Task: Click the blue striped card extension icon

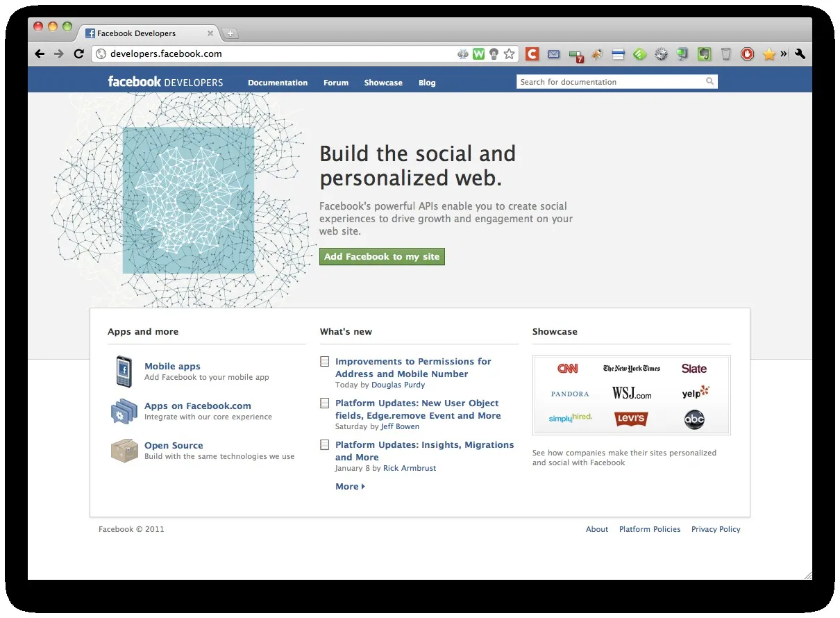Action: click(x=618, y=54)
